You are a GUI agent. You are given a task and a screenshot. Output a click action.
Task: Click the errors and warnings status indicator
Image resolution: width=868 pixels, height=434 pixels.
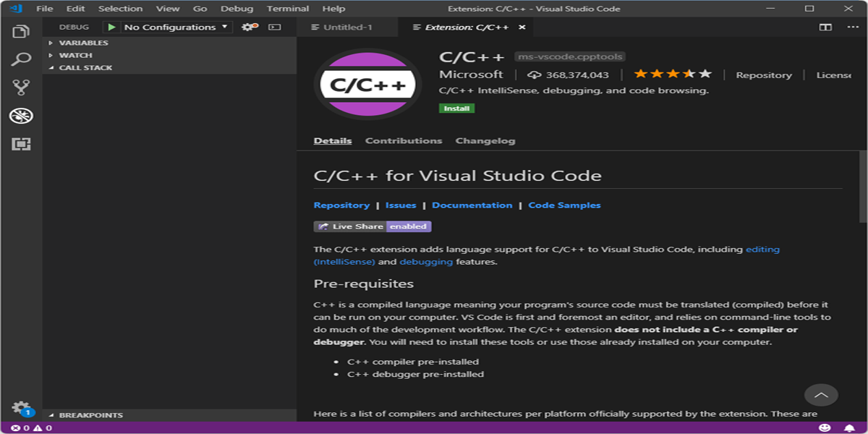click(x=31, y=428)
